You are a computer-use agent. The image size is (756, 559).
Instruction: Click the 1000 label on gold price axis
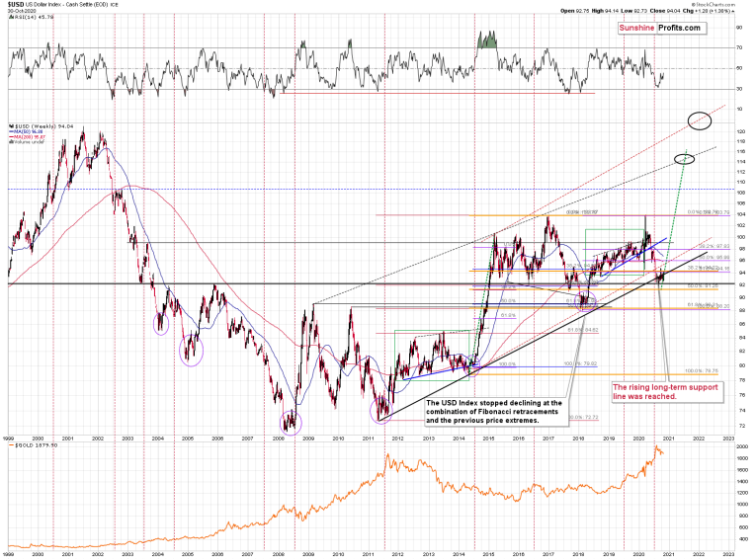pos(741,504)
